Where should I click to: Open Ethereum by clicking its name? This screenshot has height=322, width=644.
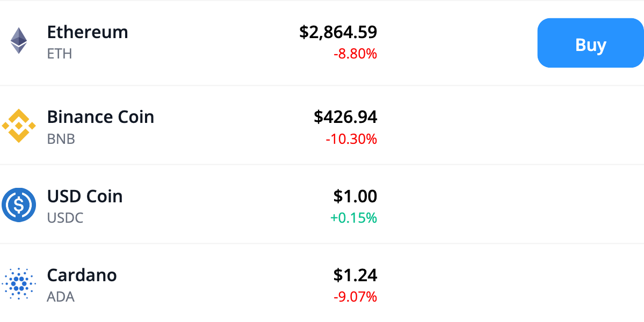pos(88,33)
